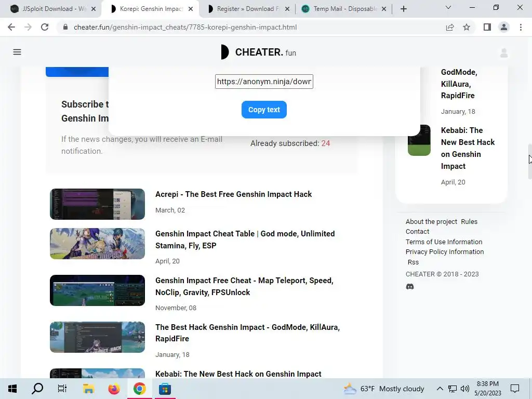This screenshot has width=532, height=399.
Task: Open Genshin Impact Free Cheat Map Teleport article
Action: [x=244, y=286]
